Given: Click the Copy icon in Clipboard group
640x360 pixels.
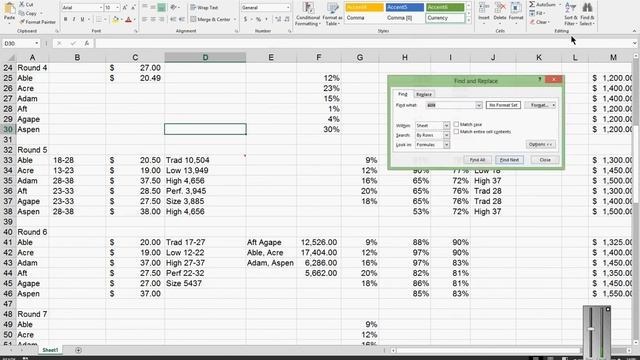Looking at the screenshot, I should (x=22, y=13).
